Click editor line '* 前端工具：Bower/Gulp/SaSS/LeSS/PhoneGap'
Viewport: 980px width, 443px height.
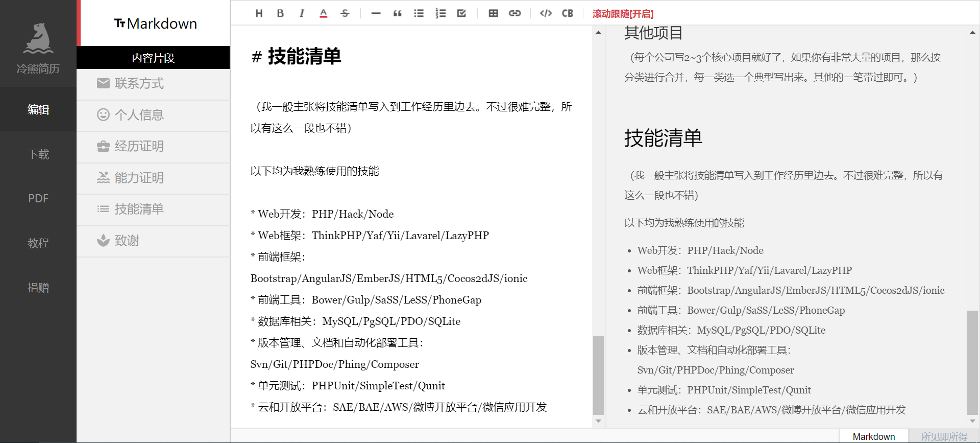pyautogui.click(x=366, y=300)
